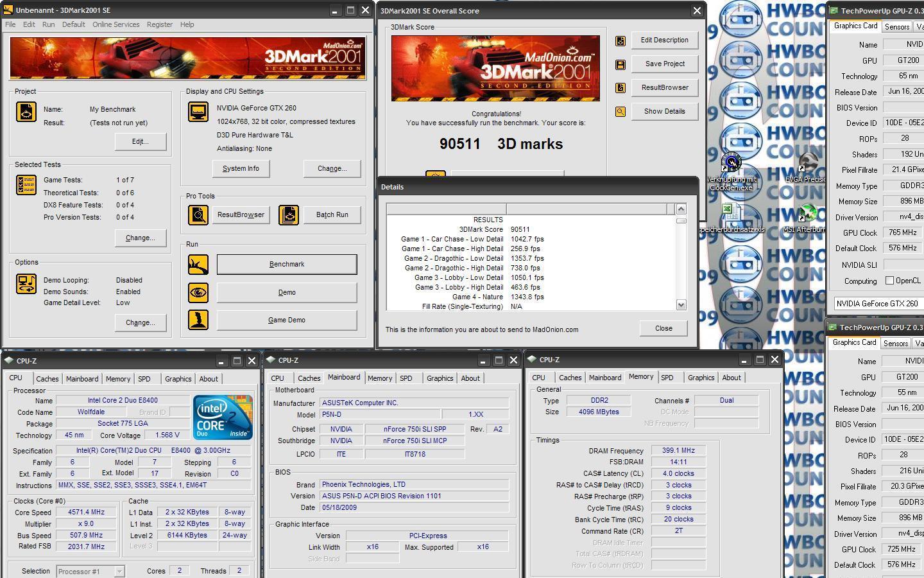924x578 pixels.
Task: Click the upper GPU-Z window title icon
Action: coord(834,10)
